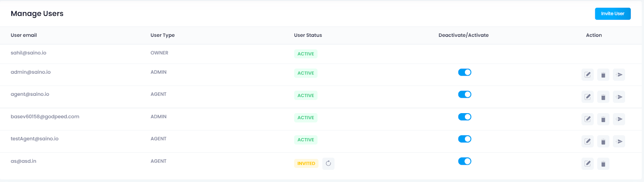Screen dimensions: 644x182
Task: Toggle activation for as@asd.in
Action: (464, 161)
